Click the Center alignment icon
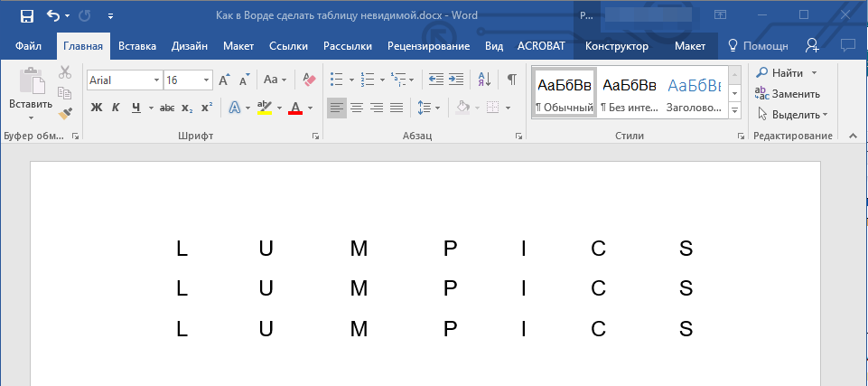 click(357, 108)
